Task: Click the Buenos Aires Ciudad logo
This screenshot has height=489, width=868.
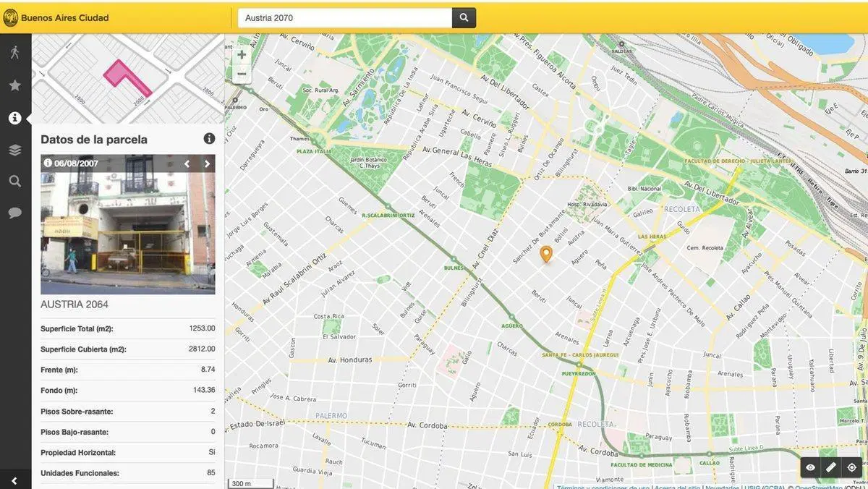Action: pyautogui.click(x=56, y=17)
